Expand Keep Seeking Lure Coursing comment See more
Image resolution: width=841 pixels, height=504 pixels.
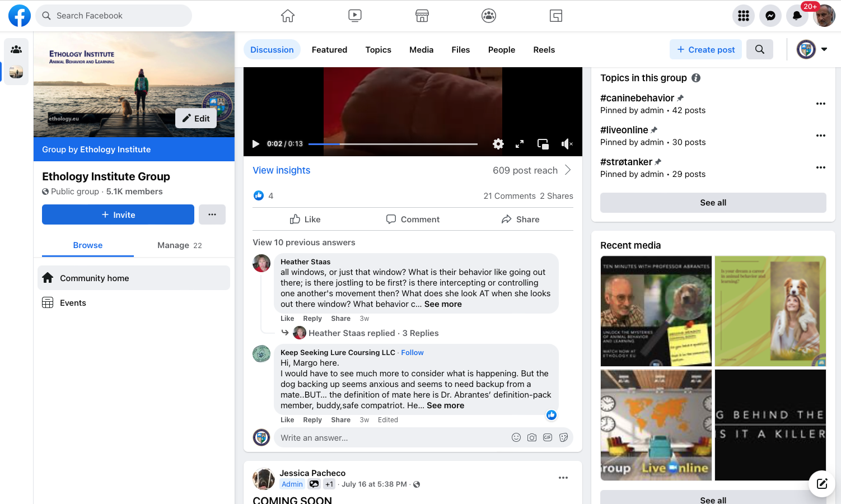pos(445,405)
